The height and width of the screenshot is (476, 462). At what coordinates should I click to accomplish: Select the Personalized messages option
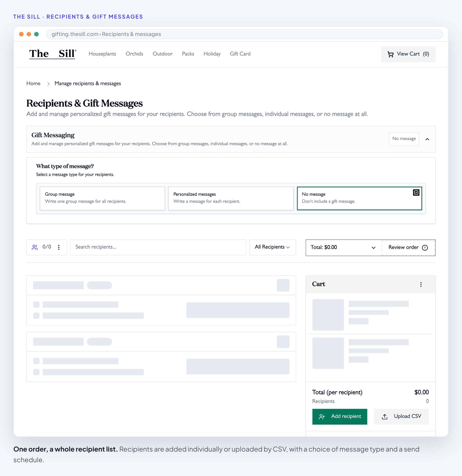point(231,198)
